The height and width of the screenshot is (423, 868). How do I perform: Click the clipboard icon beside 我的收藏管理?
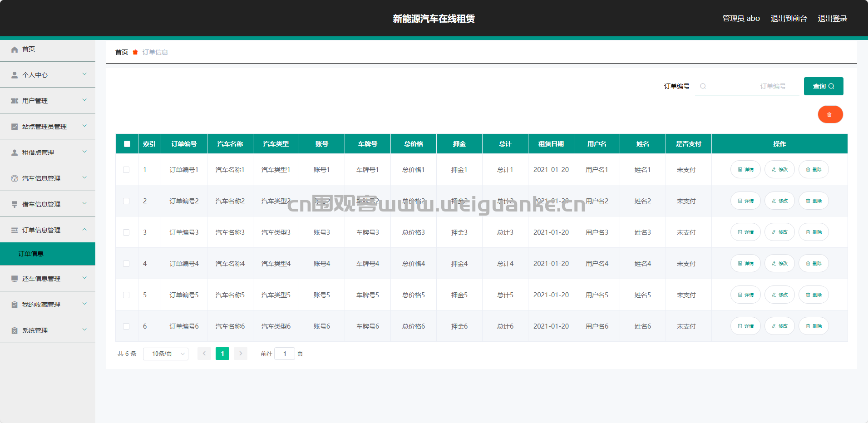coord(15,305)
